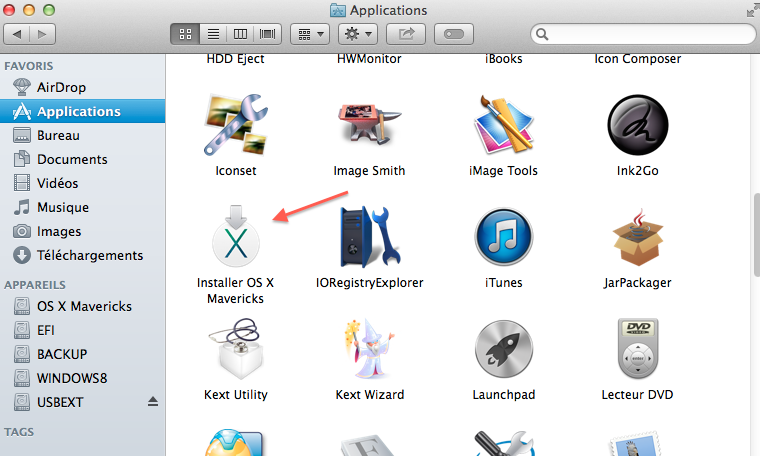Screen dimensions: 760x456
Task: Click the edit tags toolbar button
Action: click(454, 34)
